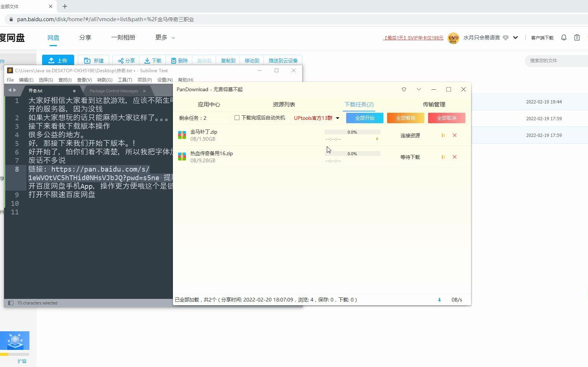Click the 客户端下载 link
The height and width of the screenshot is (367, 588).
542,38
